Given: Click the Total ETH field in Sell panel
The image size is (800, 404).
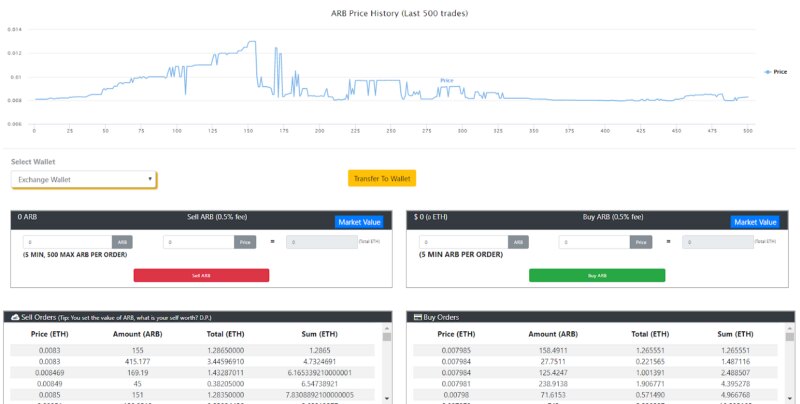Looking at the screenshot, I should click(320, 242).
